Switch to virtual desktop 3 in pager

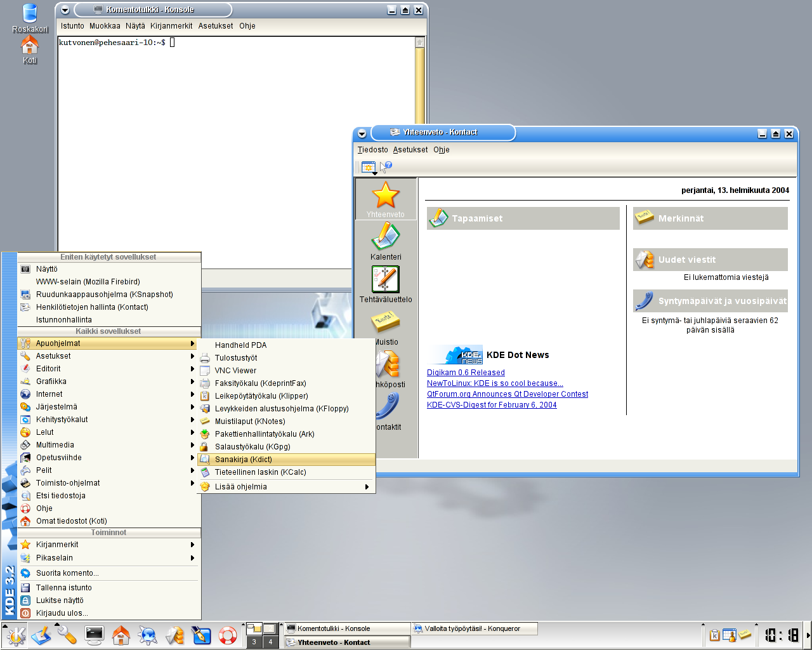(x=254, y=642)
